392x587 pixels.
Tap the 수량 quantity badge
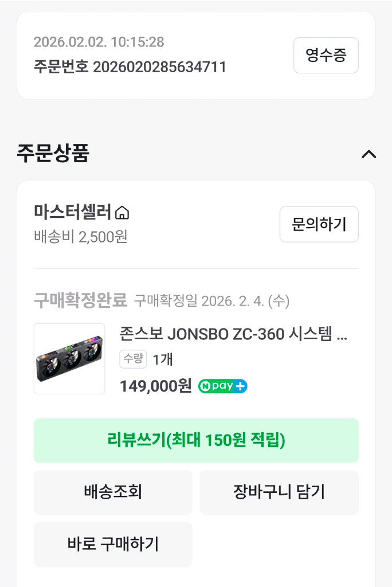[x=132, y=359]
